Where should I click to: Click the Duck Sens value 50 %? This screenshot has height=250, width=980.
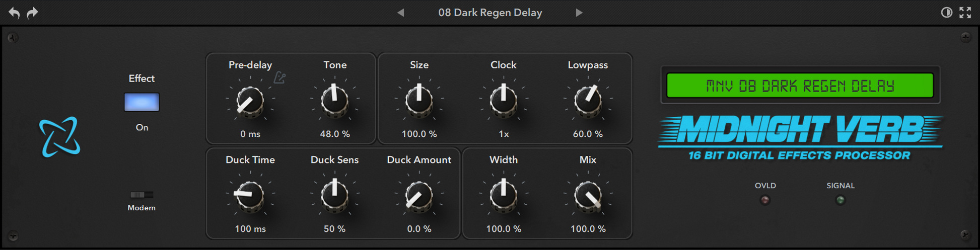coord(335,228)
